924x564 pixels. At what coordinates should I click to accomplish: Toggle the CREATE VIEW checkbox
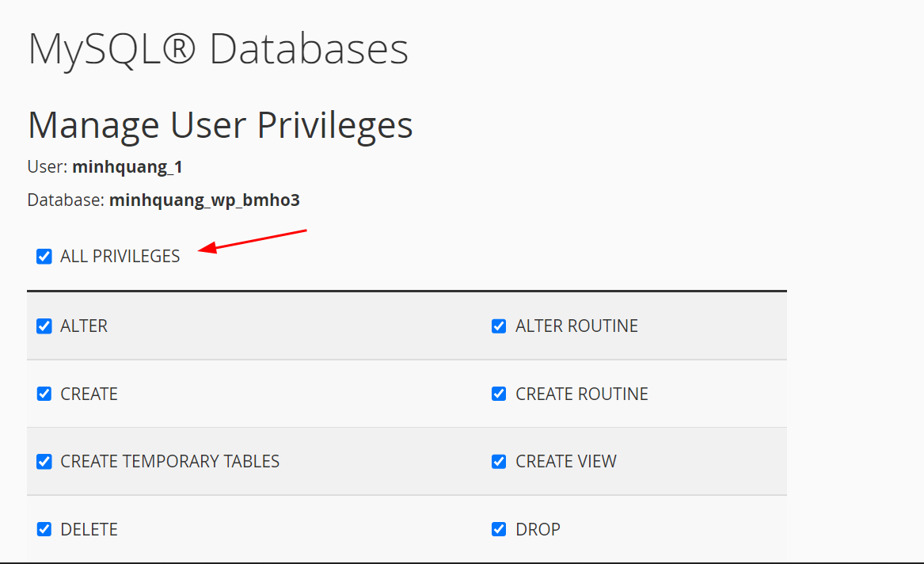(498, 461)
